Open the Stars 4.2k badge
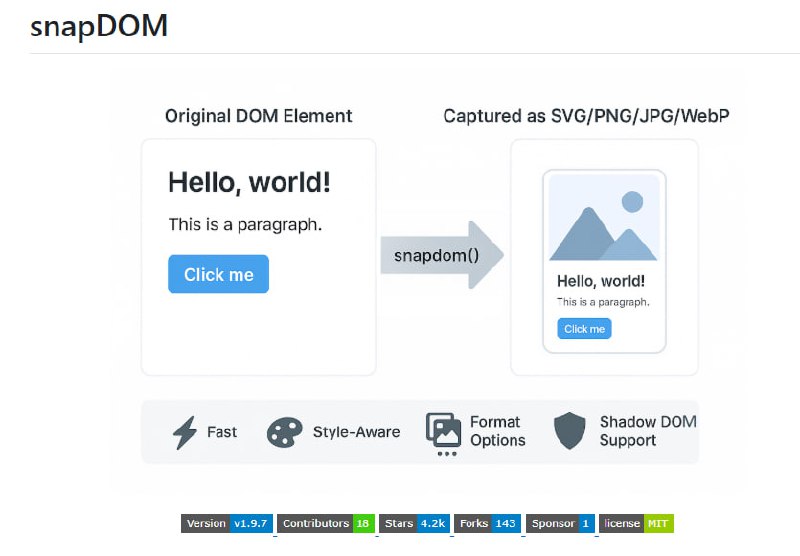The height and width of the screenshot is (556, 800). pyautogui.click(x=414, y=523)
